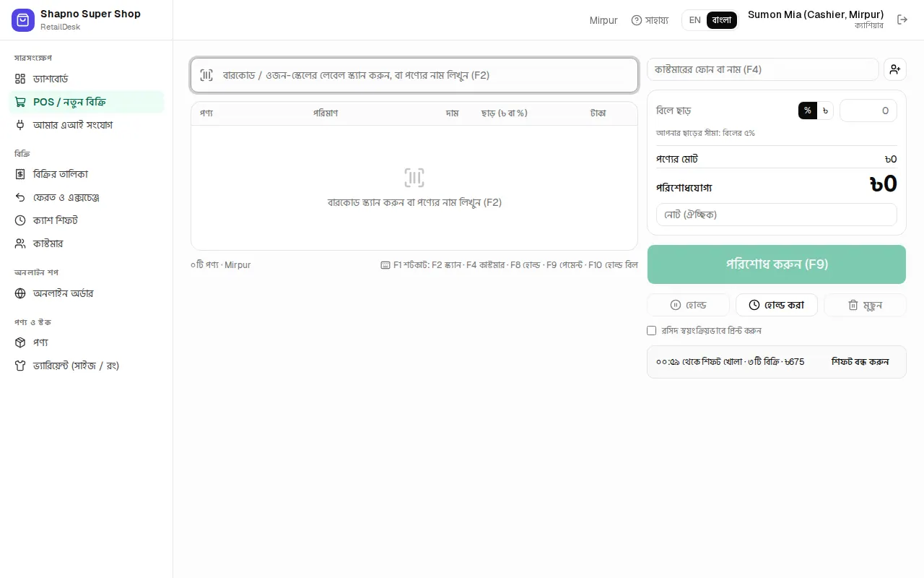Click the হোল্ড hold button
The width and height of the screenshot is (924, 578).
pyautogui.click(x=689, y=305)
